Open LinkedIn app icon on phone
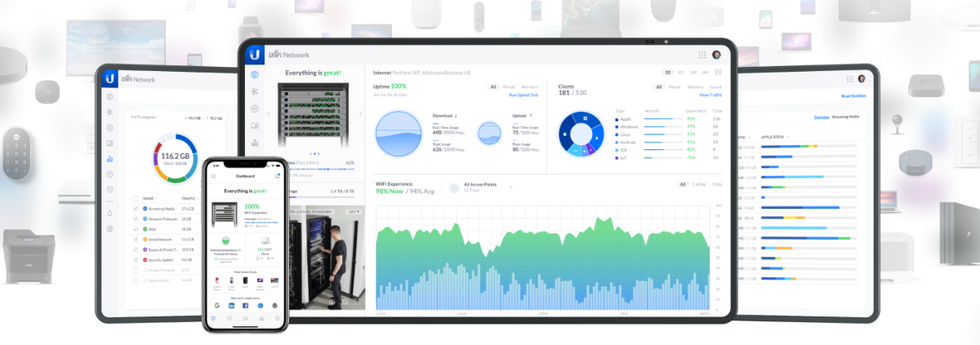980x345 pixels. (x=233, y=305)
